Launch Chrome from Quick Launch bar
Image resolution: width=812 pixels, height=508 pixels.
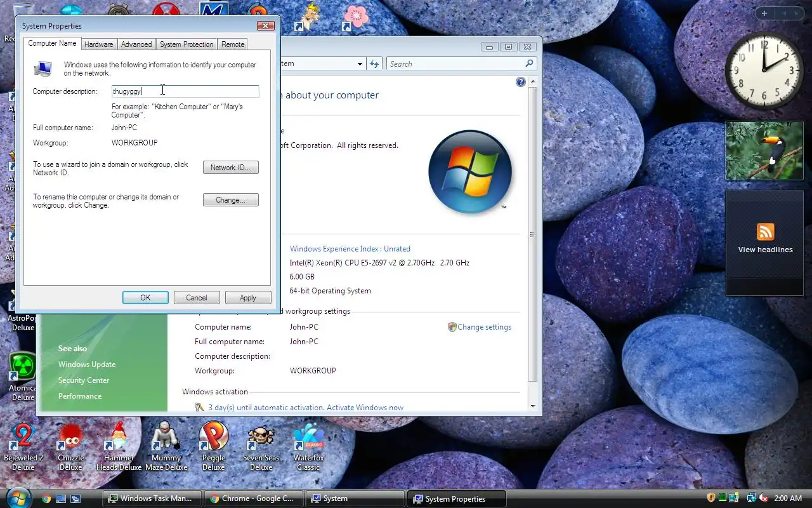(x=46, y=498)
